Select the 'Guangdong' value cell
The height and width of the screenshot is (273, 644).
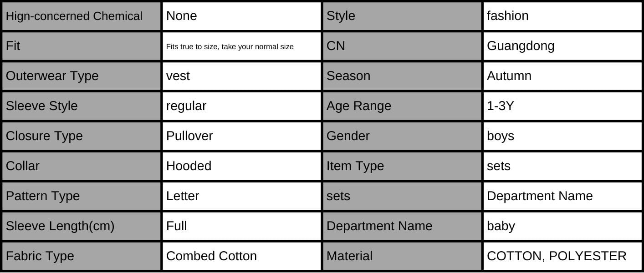(x=521, y=46)
